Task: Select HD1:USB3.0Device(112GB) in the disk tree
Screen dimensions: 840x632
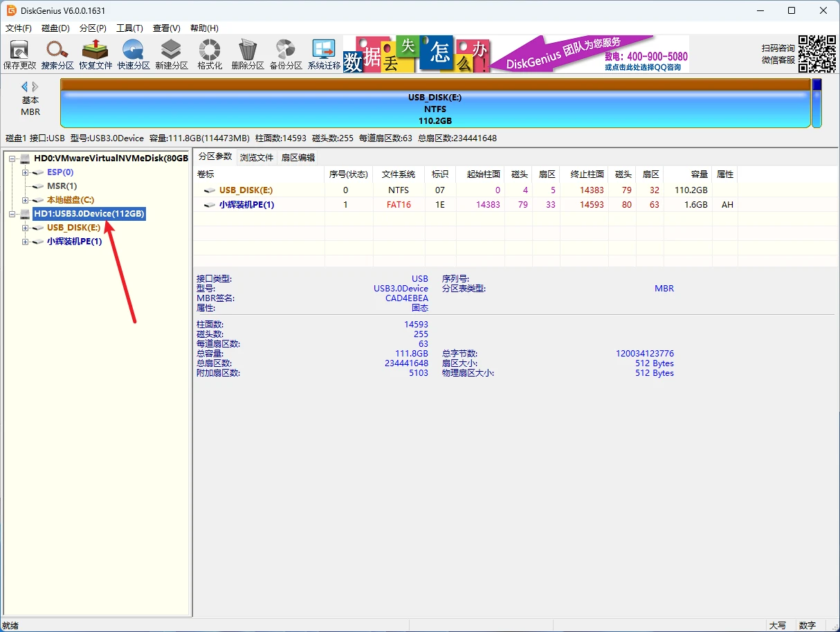Action: coord(89,214)
